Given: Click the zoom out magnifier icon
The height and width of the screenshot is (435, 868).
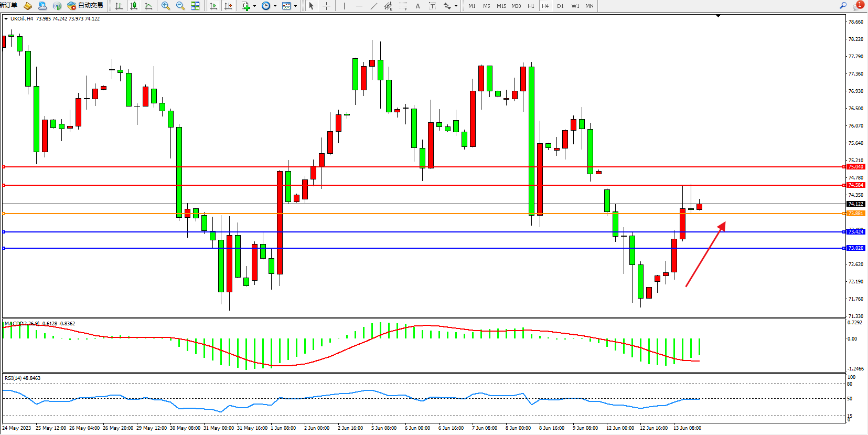Looking at the screenshot, I should (x=180, y=6).
